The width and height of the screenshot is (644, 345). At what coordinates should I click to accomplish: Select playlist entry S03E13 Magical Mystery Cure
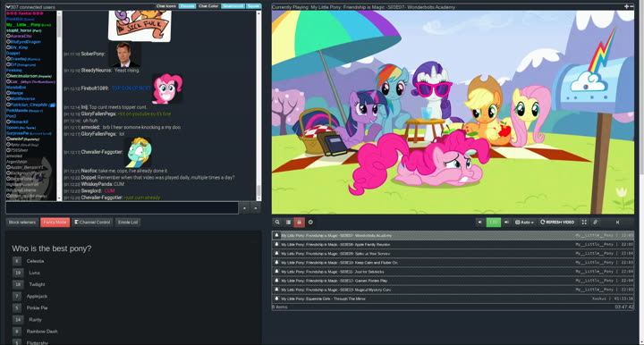[x=453, y=290]
